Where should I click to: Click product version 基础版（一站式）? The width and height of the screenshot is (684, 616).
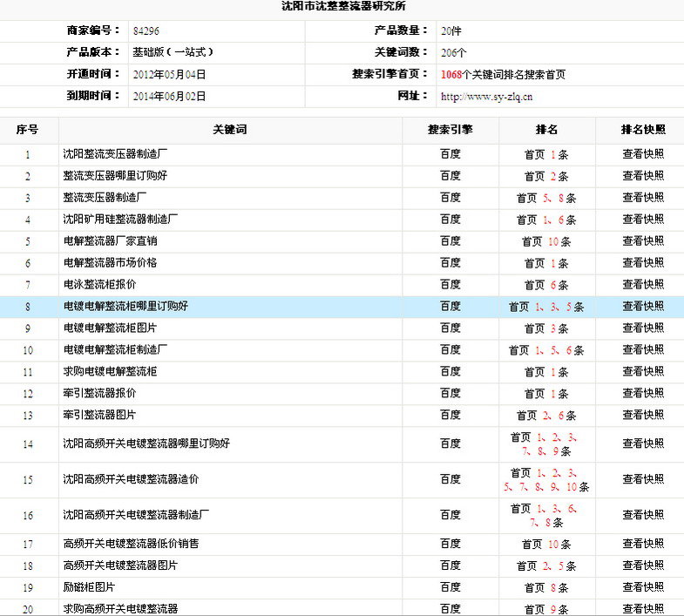173,52
